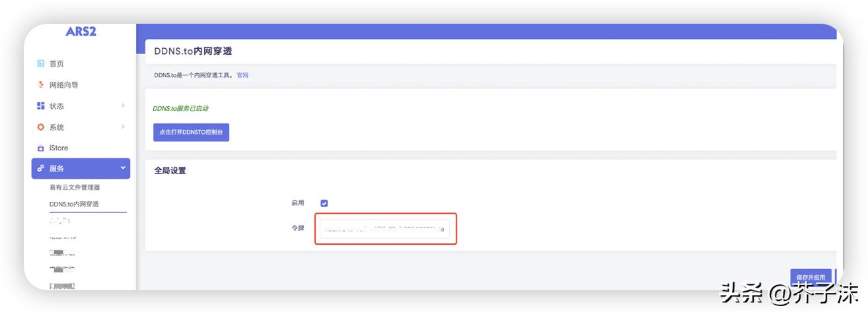Image resolution: width=868 pixels, height=314 pixels.
Task: Click the ARS2 logo
Action: [81, 31]
